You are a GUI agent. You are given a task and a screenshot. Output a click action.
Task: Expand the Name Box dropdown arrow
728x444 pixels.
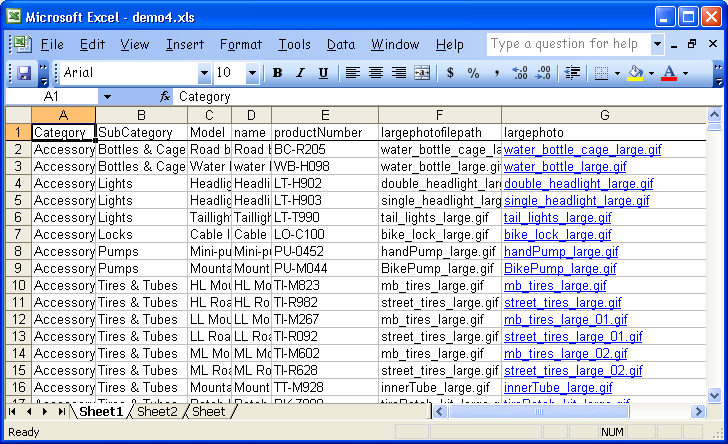107,97
